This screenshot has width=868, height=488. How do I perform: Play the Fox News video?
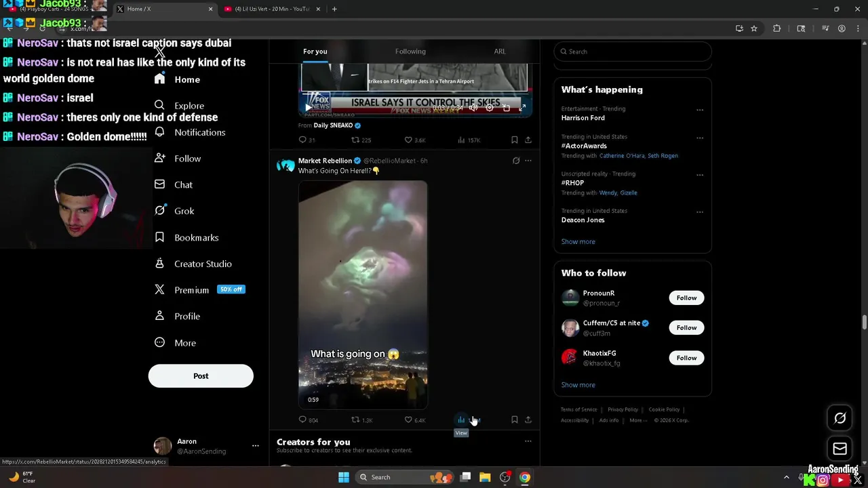pyautogui.click(x=309, y=108)
